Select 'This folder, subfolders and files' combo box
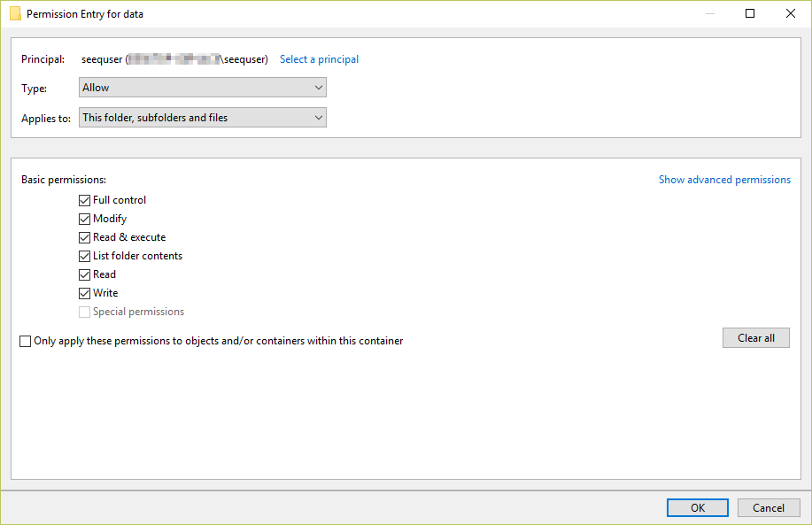This screenshot has height=525, width=812. 202,117
